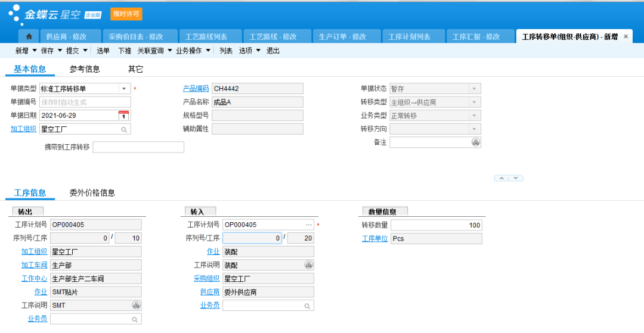Open the 工序单位 link
The width and height of the screenshot is (644, 333).
point(374,238)
